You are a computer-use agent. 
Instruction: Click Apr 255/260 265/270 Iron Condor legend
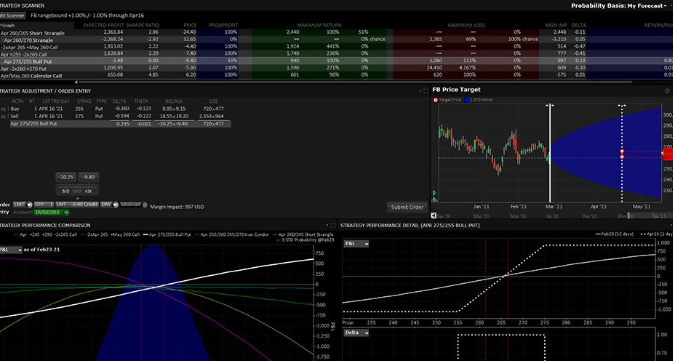point(232,235)
